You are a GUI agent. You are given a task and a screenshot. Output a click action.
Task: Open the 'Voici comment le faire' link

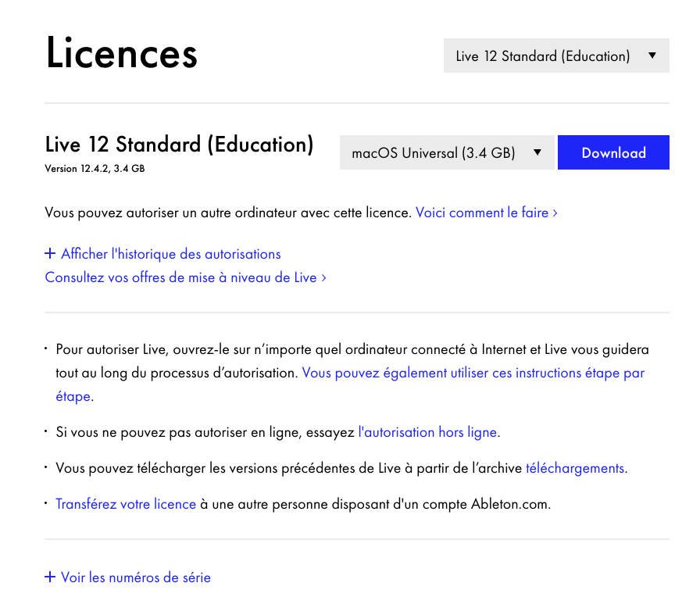(482, 213)
